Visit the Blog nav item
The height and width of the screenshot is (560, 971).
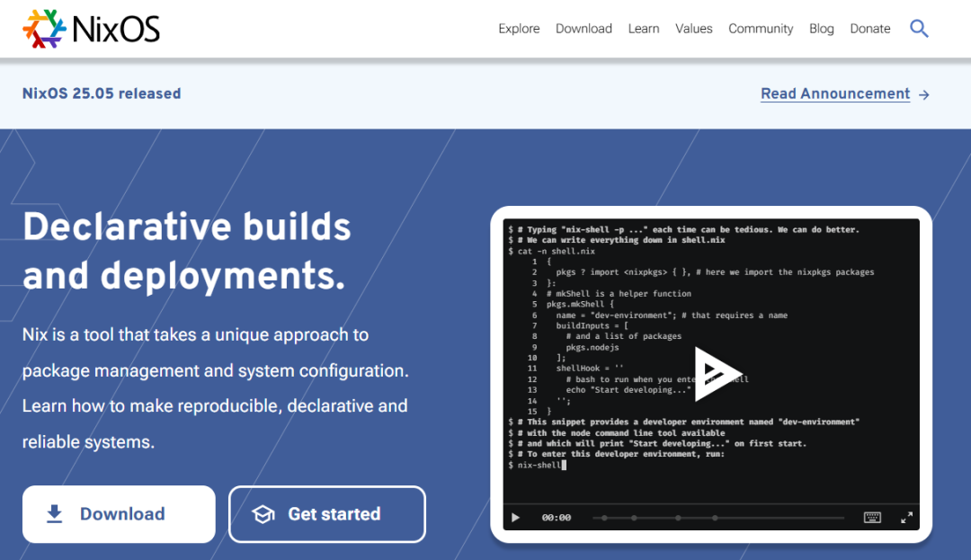click(x=821, y=29)
